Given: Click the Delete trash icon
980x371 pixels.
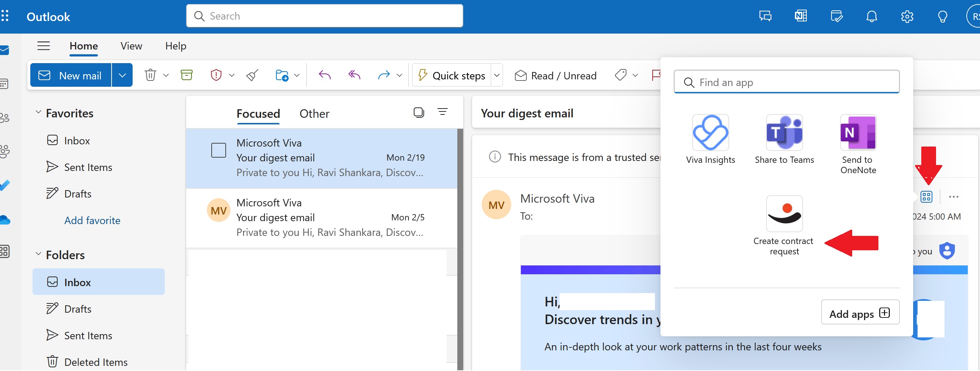Looking at the screenshot, I should pyautogui.click(x=150, y=75).
